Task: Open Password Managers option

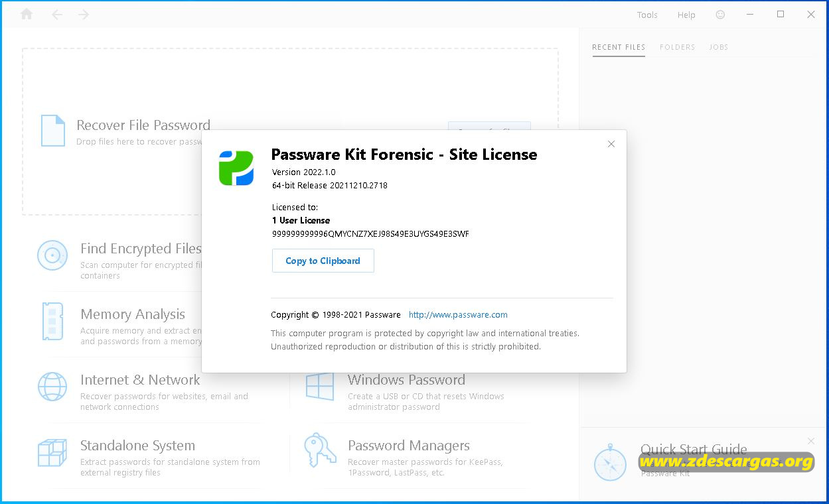Action: pos(409,446)
